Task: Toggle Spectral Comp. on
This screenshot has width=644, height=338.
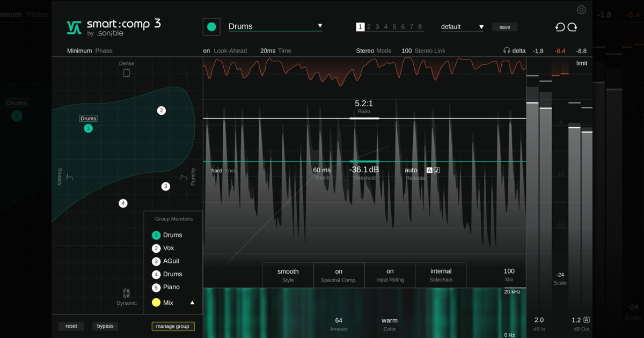Action: [x=339, y=275]
